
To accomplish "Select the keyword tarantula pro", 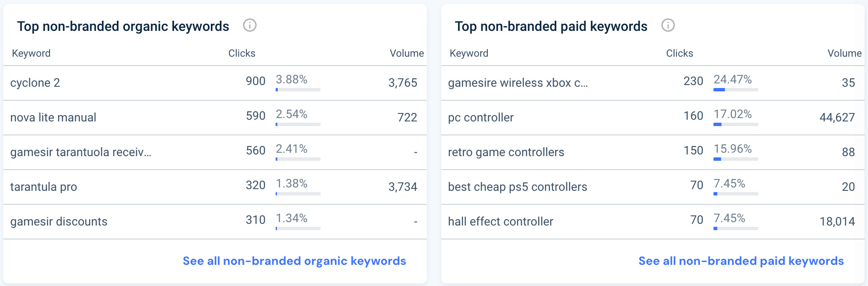I will 44,187.
